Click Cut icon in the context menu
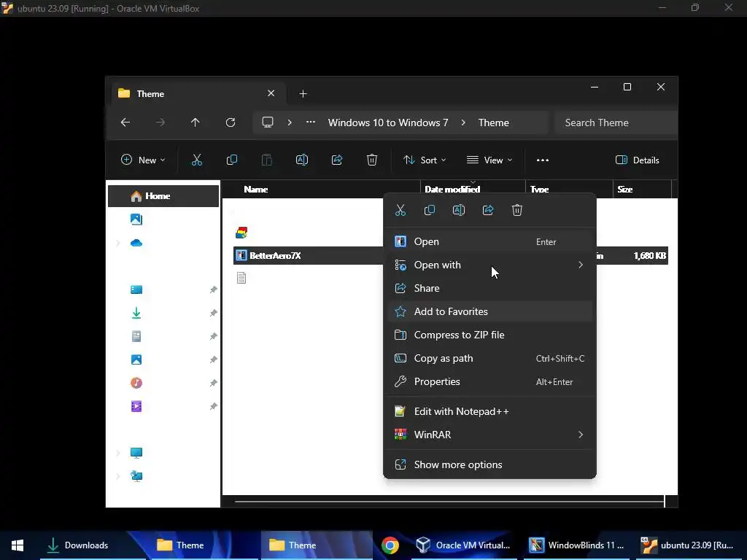This screenshot has width=747, height=560. pyautogui.click(x=400, y=210)
